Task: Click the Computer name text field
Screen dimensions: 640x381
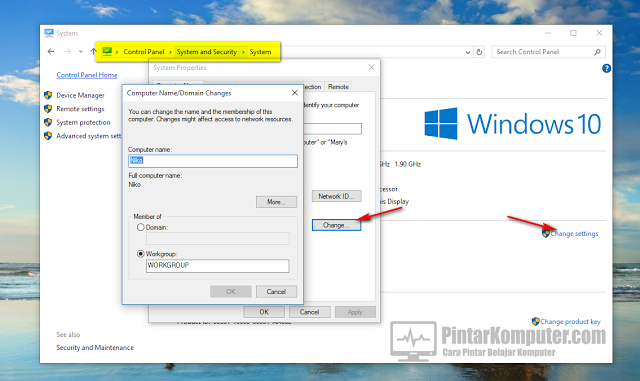Action: tap(213, 161)
